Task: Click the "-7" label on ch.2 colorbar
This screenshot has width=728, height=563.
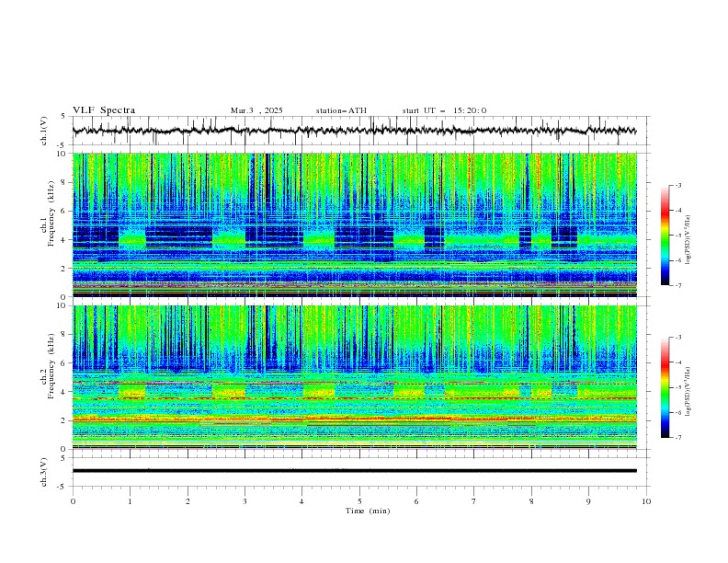Action: [x=678, y=437]
